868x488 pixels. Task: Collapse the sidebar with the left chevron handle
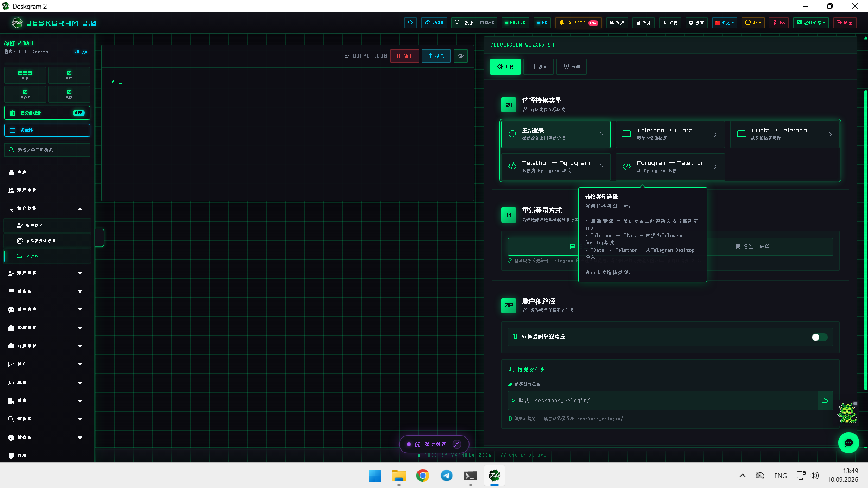pos(99,238)
